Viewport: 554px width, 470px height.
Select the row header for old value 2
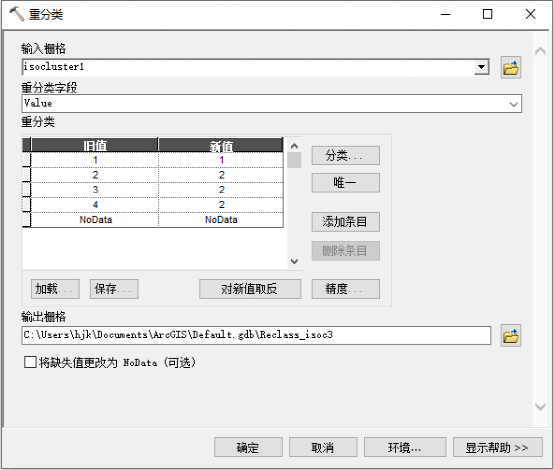point(26,175)
